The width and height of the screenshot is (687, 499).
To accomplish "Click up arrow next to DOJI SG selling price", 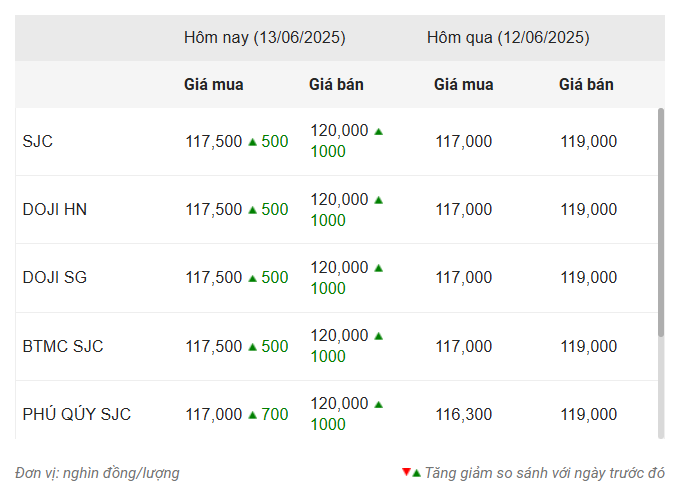I will click(379, 268).
